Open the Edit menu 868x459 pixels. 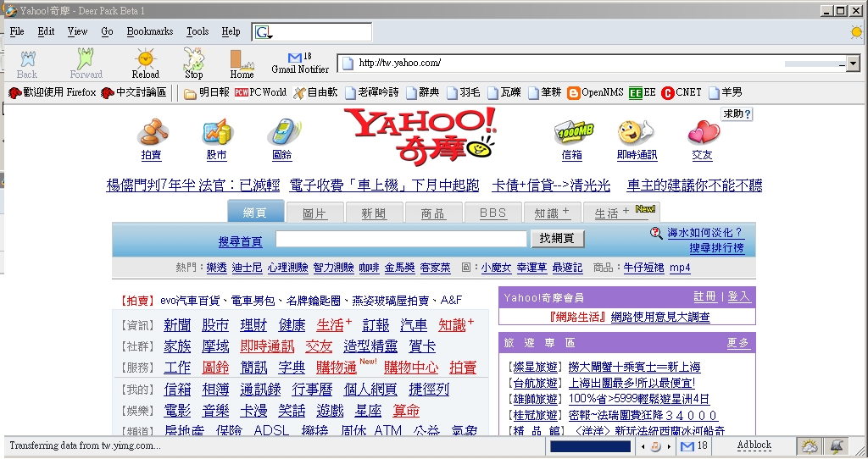pyautogui.click(x=46, y=31)
